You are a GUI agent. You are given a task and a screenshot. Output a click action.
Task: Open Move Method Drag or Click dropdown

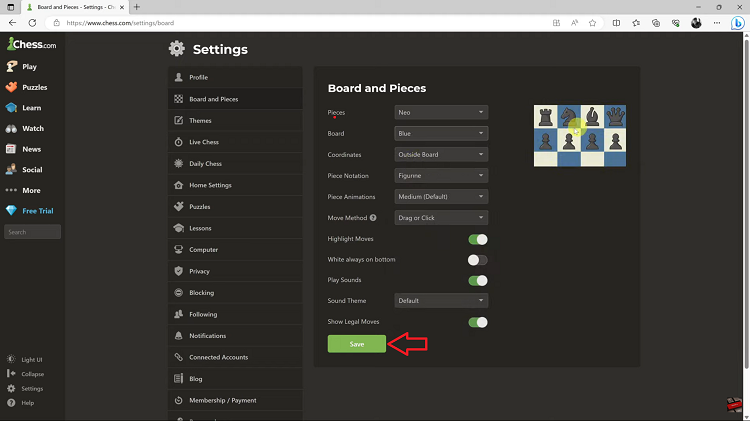coord(441,218)
